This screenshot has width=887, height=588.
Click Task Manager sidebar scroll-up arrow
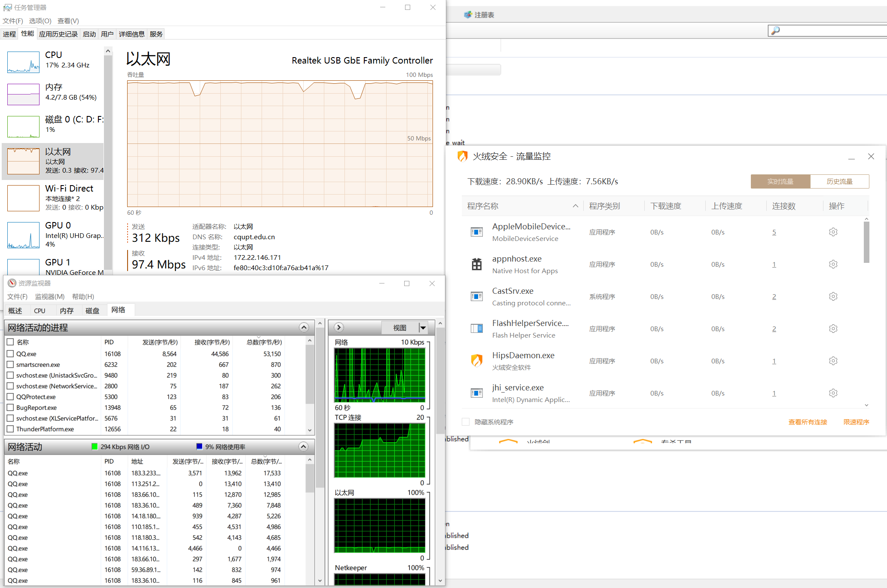[108, 51]
